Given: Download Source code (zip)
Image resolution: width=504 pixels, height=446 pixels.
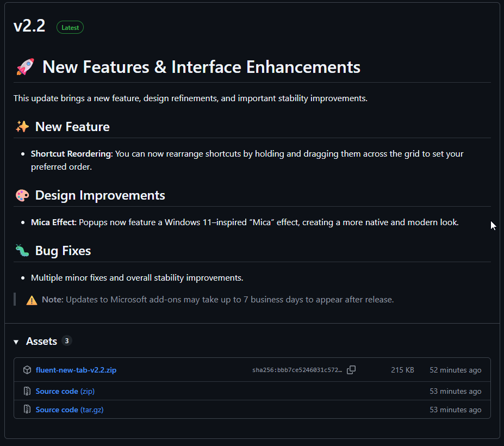Looking at the screenshot, I should pos(65,391).
